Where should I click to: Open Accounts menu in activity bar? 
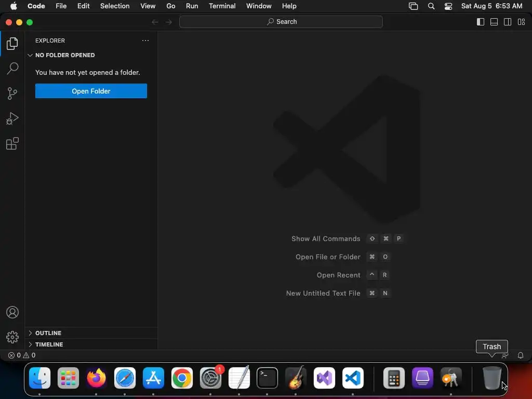(x=12, y=312)
